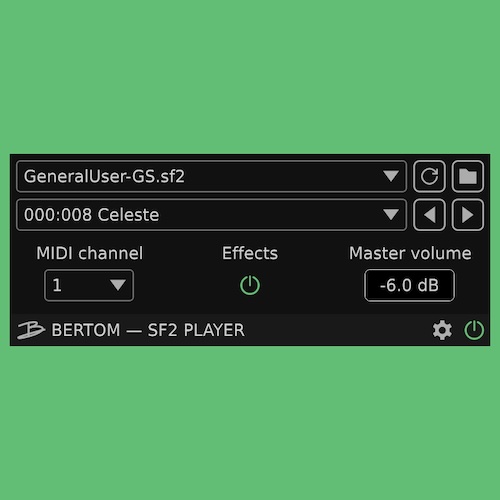Open the MIDI channel dropdown arrow
Screen dimensions: 500x500
[x=118, y=285]
